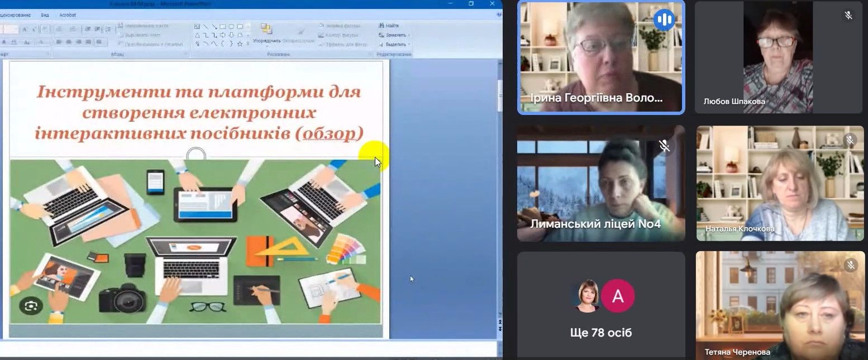Select the Rounded Rectangle shape
Image resolution: width=868 pixels, height=360 pixels.
[x=240, y=26]
